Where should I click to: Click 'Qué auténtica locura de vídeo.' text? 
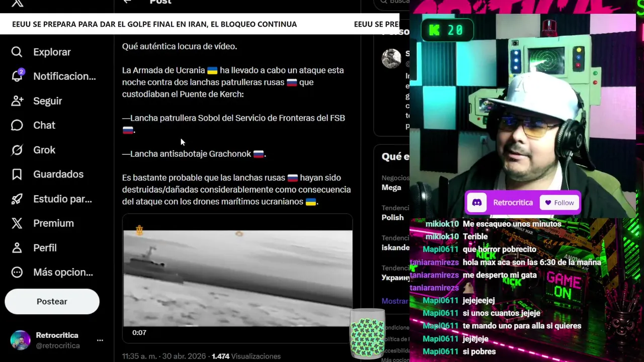point(180,46)
